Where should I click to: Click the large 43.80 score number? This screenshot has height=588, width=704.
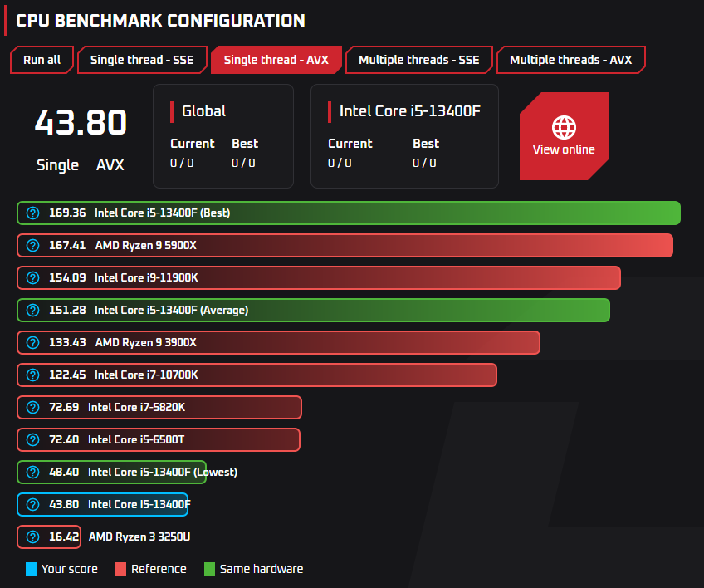[81, 122]
